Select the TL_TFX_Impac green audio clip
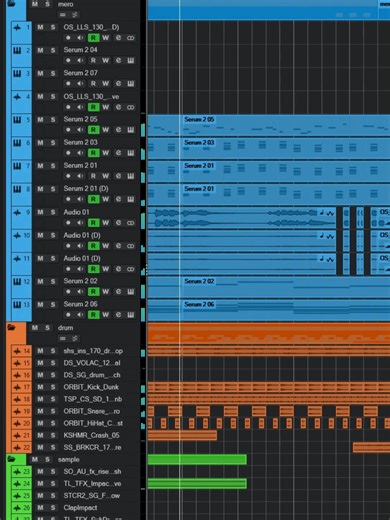Viewport: 390px width, 520px height. point(197,484)
